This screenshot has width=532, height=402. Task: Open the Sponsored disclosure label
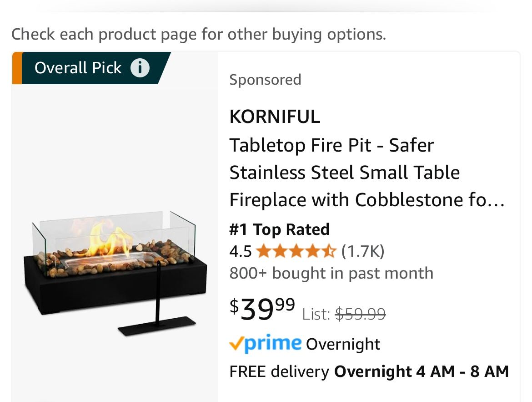[265, 80]
